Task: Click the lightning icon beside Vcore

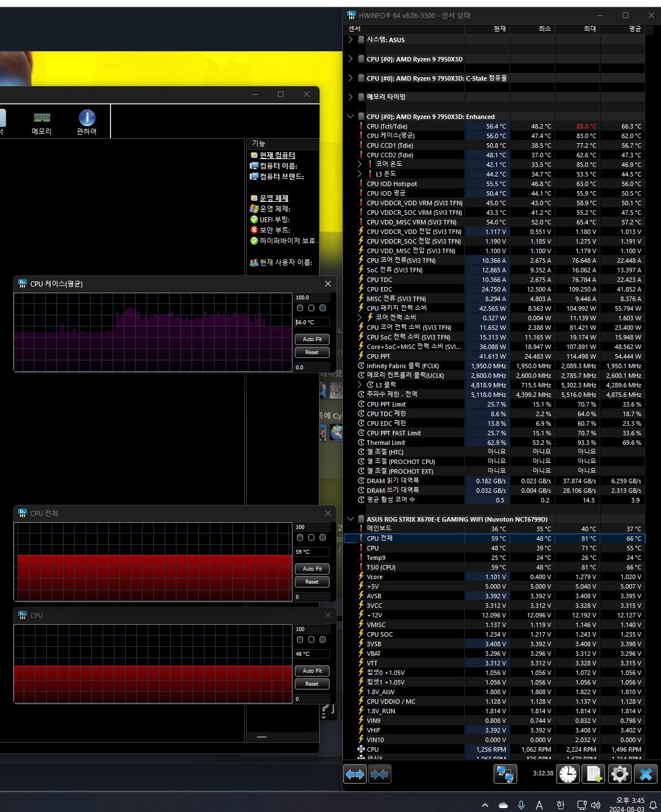Action: [361, 577]
